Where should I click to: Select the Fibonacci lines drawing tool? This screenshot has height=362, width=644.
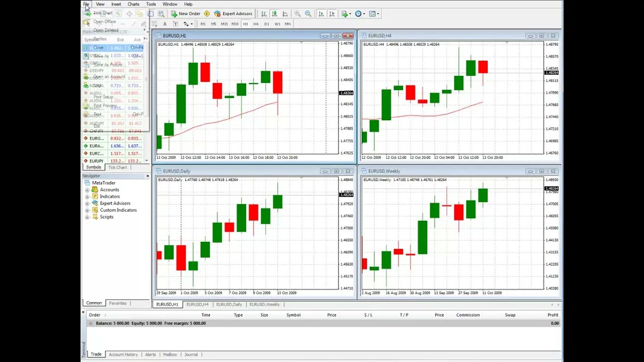coord(154,24)
